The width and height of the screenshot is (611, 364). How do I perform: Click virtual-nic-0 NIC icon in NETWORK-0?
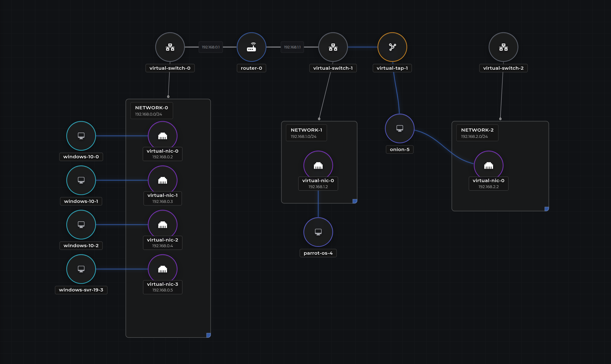pos(163,136)
